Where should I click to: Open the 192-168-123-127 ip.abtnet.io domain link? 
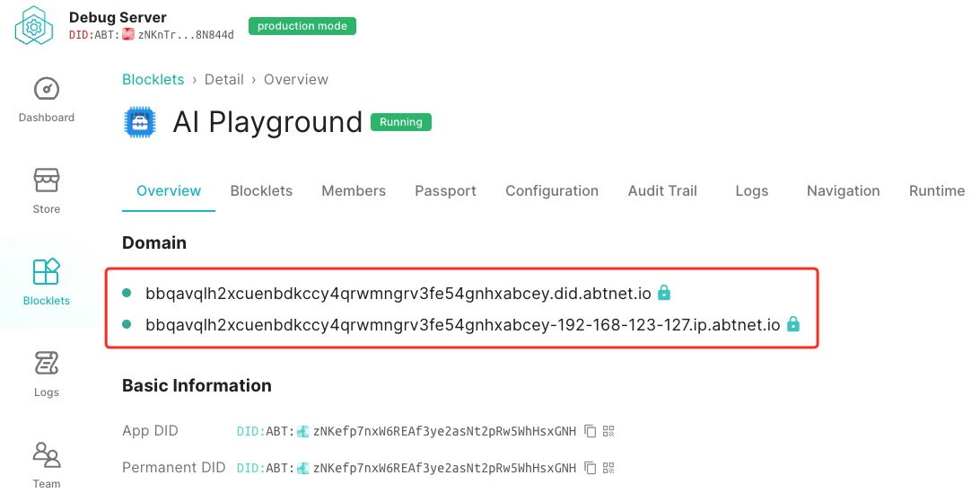(x=462, y=324)
